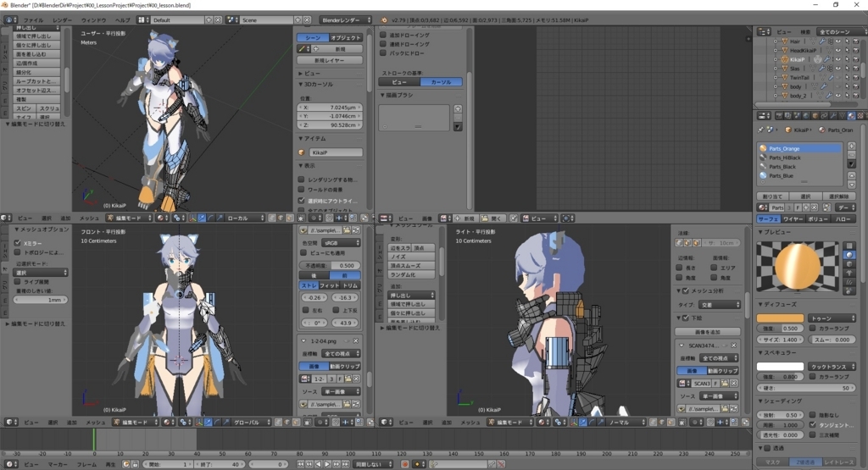Viewport: 868px width, 470px height.
Task: Switch to the オブジェクト tab
Action: 346,37
